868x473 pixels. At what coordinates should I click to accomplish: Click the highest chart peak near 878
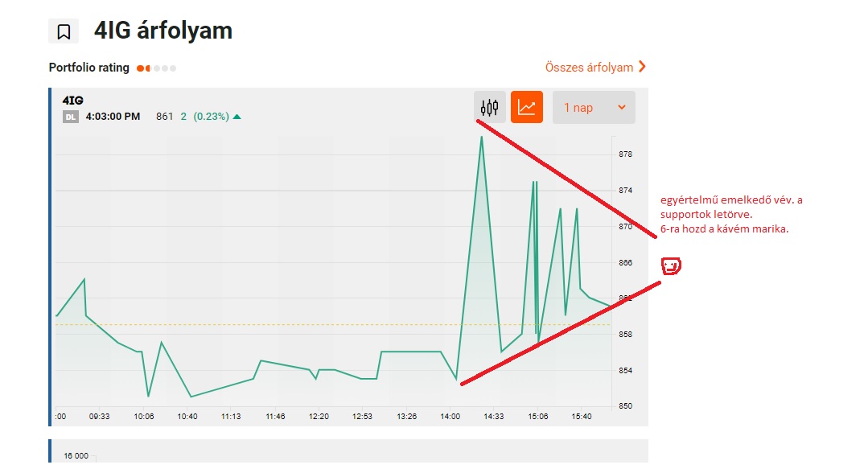click(481, 138)
